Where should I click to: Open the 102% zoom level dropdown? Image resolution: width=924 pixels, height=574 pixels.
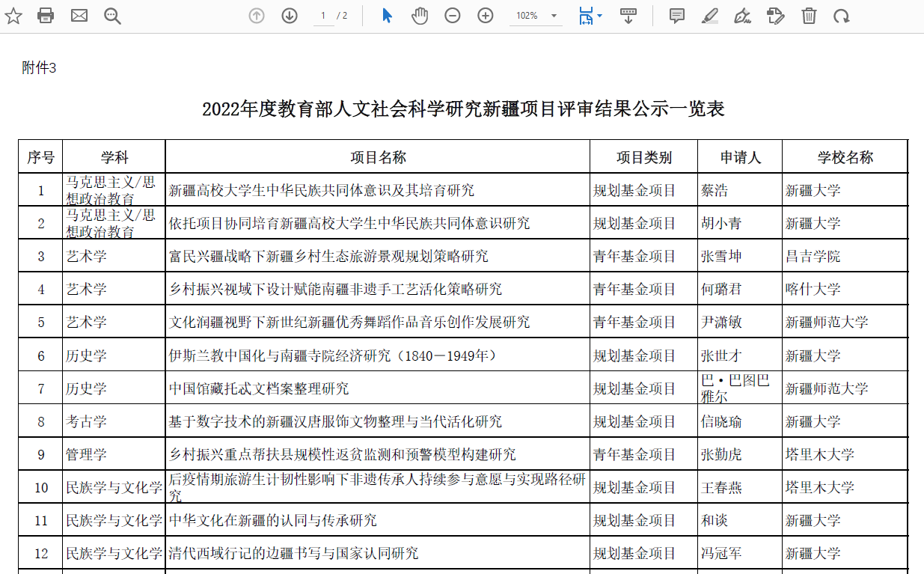pos(536,16)
